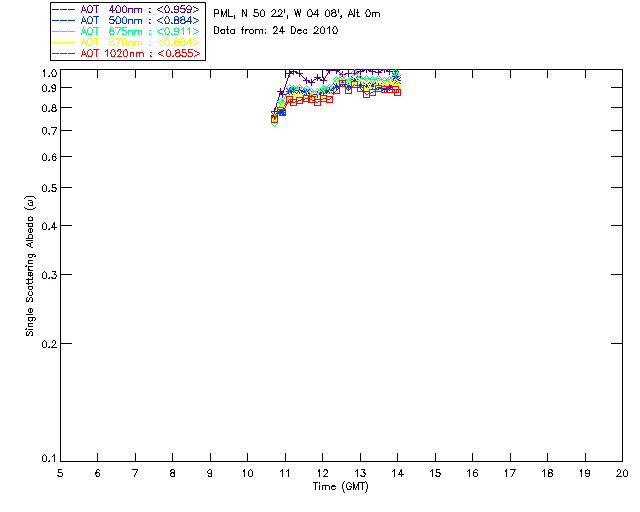Click the AOT 500nm legend entry
Viewport: 640px width, 512px height.
pyautogui.click(x=126, y=20)
